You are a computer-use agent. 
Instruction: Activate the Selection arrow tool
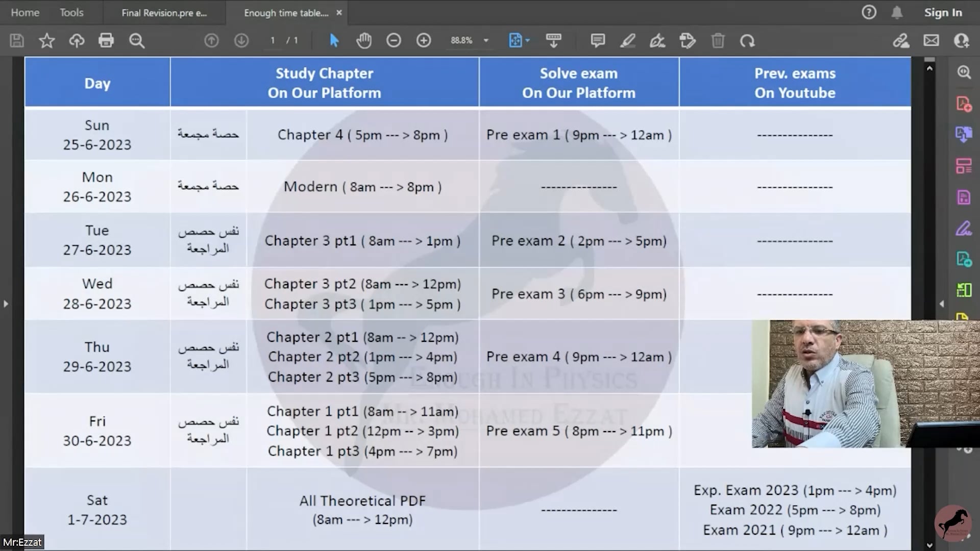[334, 40]
